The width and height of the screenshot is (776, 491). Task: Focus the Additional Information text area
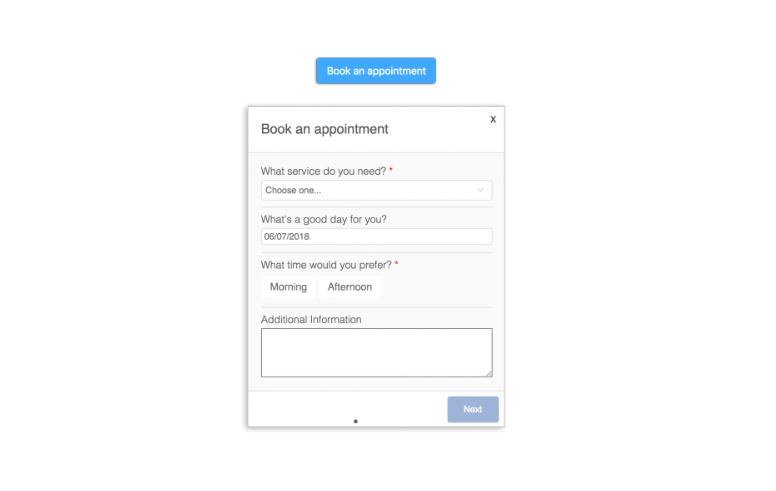coord(376,352)
